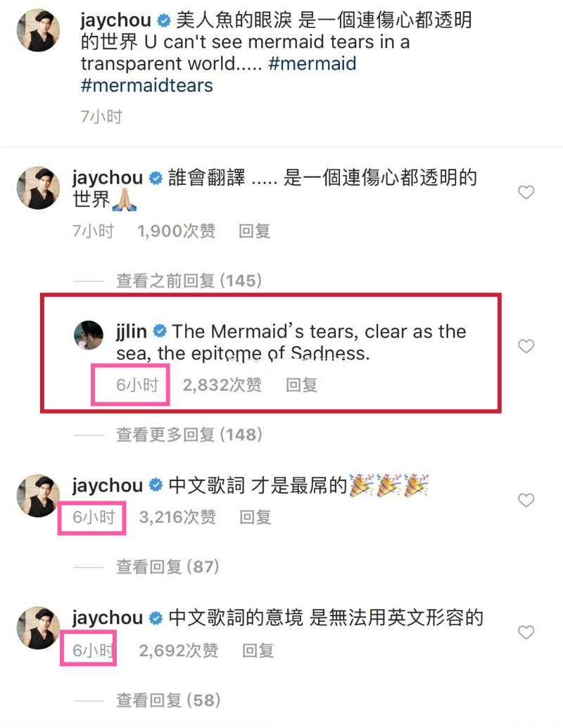
Task: Like the 中文歌詞 才是最屌的 comment
Action: pos(526,500)
